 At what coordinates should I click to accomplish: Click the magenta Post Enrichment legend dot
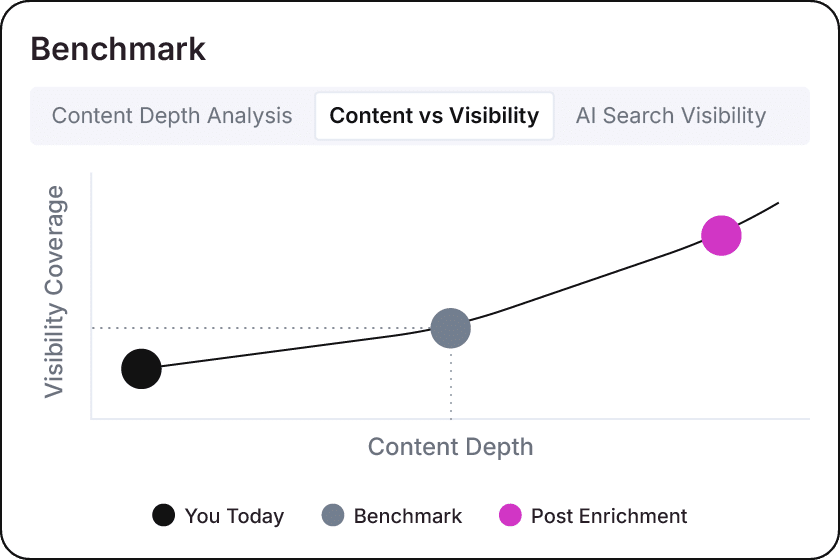click(510, 516)
